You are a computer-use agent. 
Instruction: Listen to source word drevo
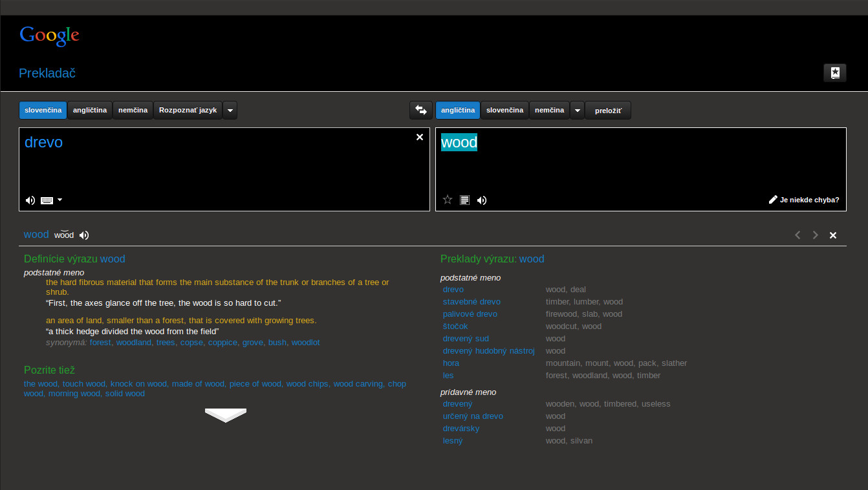point(30,200)
